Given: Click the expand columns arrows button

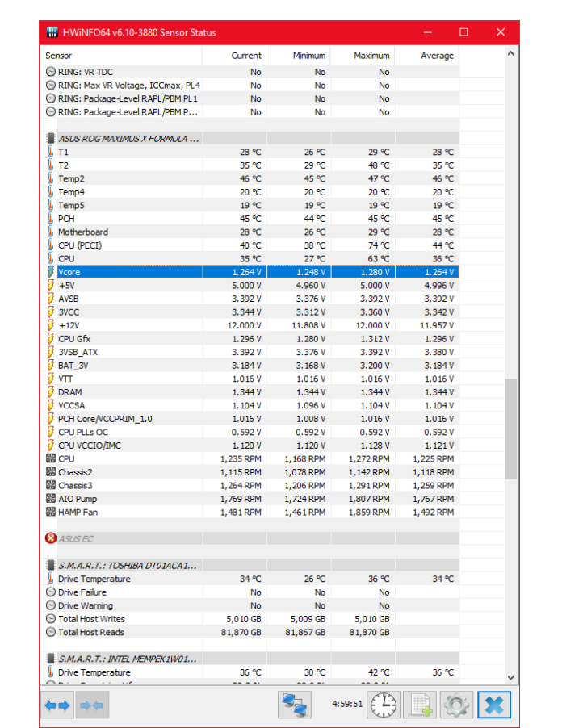Looking at the screenshot, I should [x=57, y=705].
